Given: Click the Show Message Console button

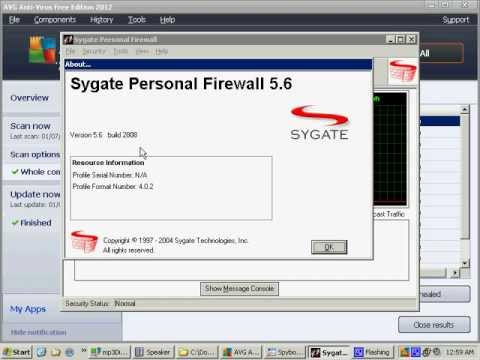Looking at the screenshot, I should pos(239,289).
